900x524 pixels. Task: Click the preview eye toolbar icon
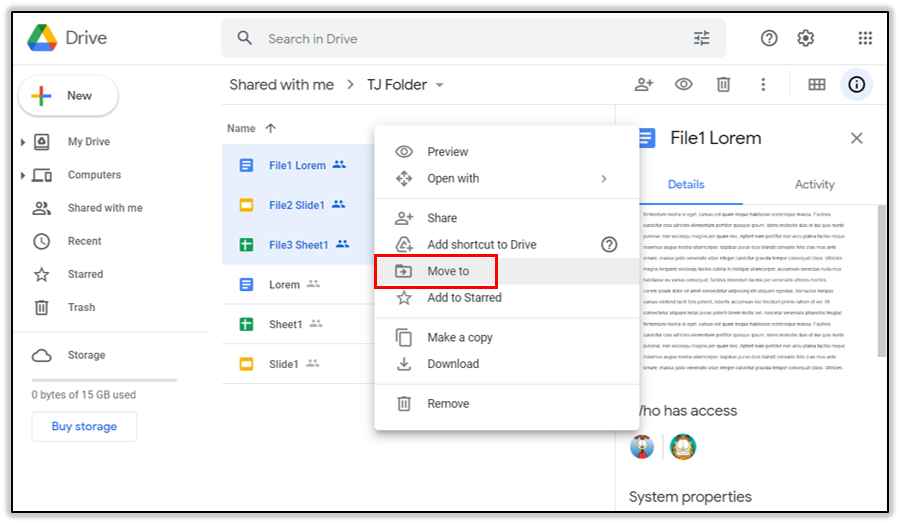click(684, 85)
